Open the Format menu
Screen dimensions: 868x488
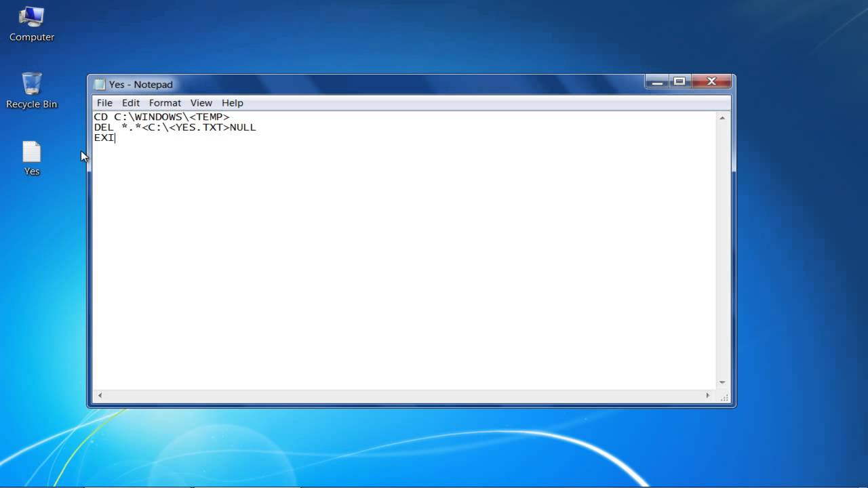click(x=165, y=103)
